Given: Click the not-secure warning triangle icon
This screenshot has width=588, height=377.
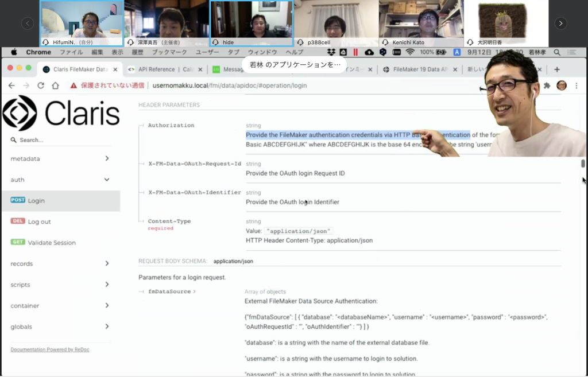Looking at the screenshot, I should pos(73,85).
